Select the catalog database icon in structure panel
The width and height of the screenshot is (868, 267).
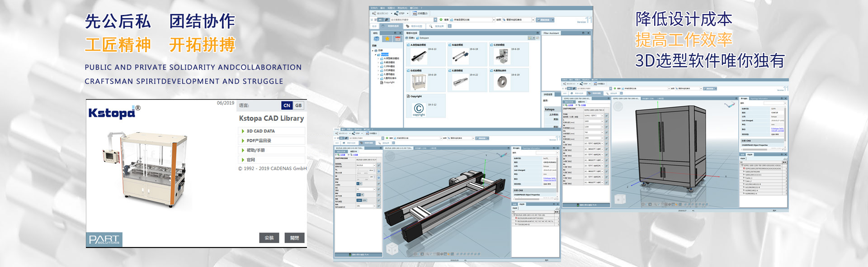coord(377,39)
